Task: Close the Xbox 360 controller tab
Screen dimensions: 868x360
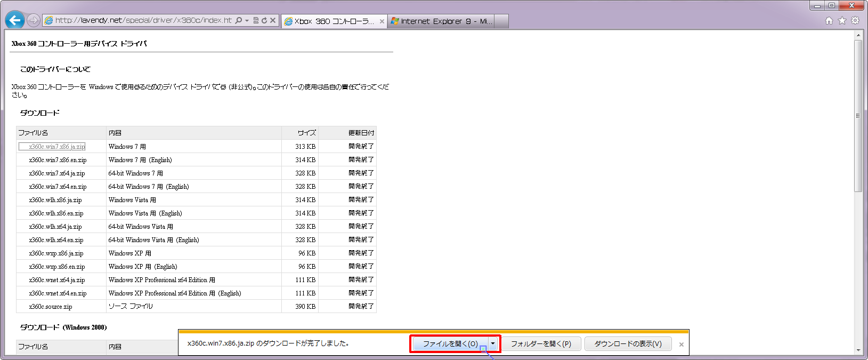Action: 382,21
